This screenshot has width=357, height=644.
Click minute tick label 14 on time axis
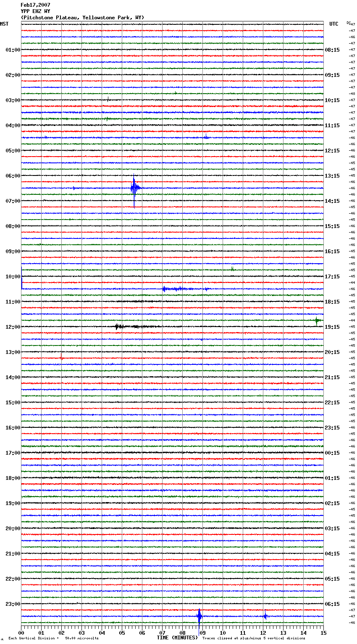click(x=304, y=633)
